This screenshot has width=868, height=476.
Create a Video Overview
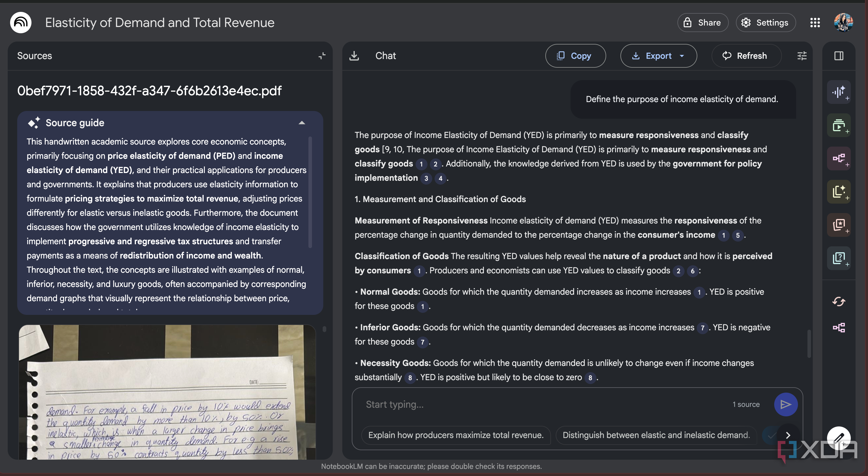[x=839, y=125]
